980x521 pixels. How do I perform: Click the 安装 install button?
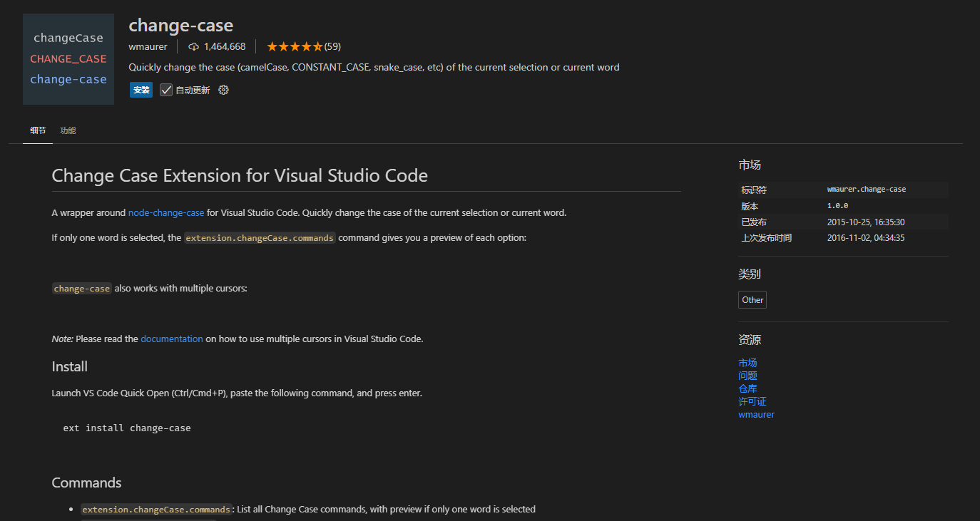click(141, 90)
